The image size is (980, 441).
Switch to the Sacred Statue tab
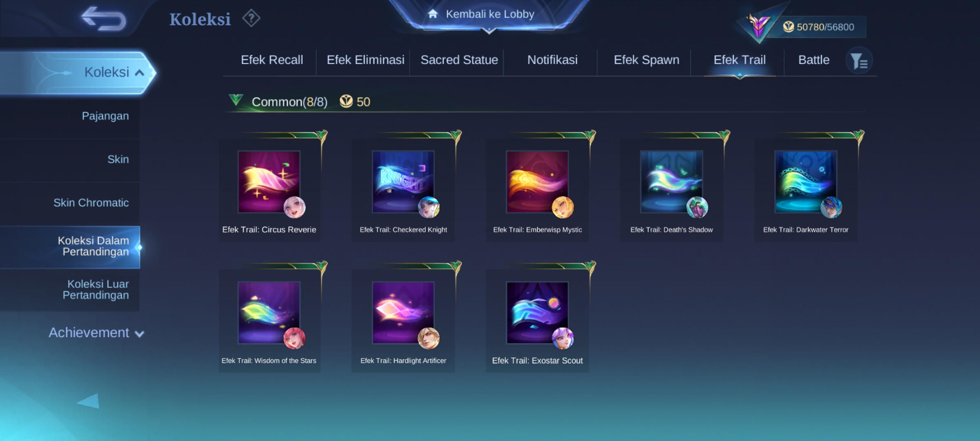pos(459,60)
